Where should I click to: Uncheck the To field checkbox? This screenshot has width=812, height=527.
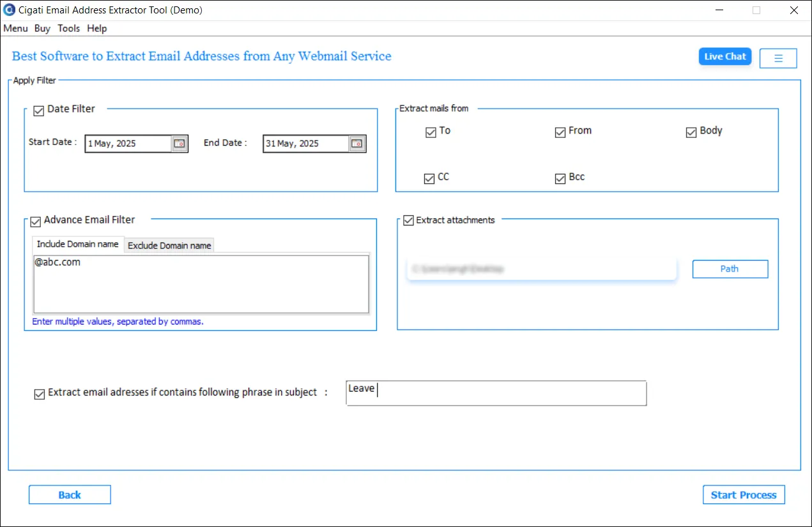point(431,132)
